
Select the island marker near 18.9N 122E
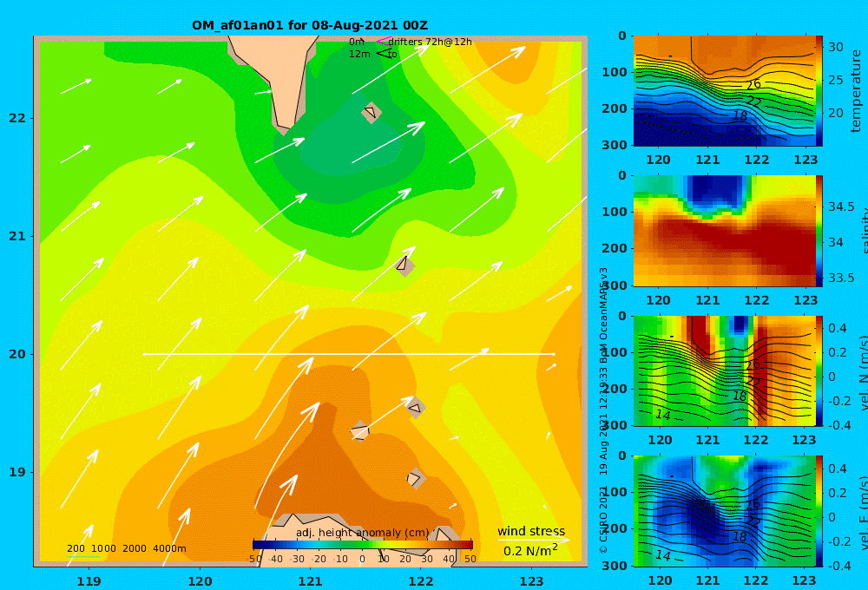(x=415, y=478)
